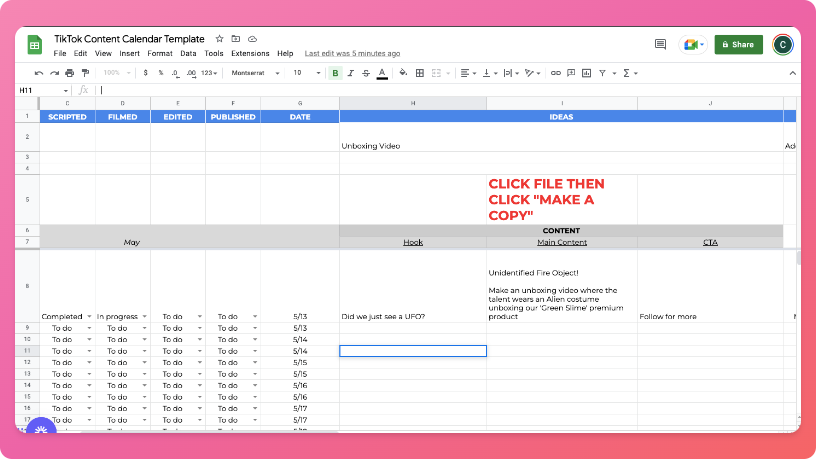Screen dimensions: 816x459
Task: Star the document
Action: [220, 39]
